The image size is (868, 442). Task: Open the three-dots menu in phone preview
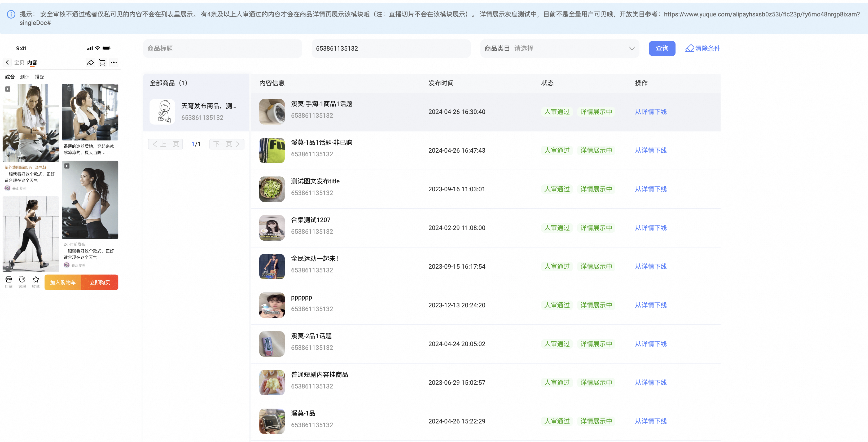click(114, 62)
